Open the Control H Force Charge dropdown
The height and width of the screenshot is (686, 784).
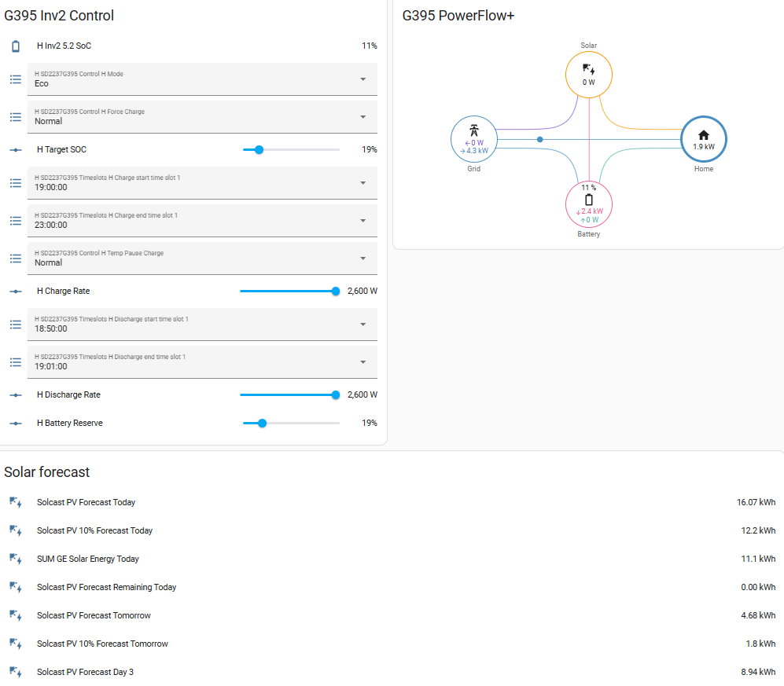[203, 117]
